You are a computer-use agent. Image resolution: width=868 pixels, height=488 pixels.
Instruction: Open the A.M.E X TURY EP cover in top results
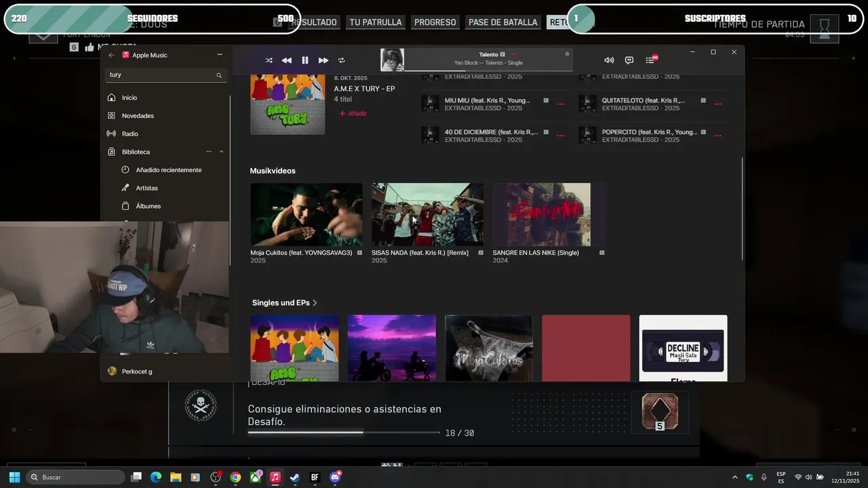(x=288, y=104)
